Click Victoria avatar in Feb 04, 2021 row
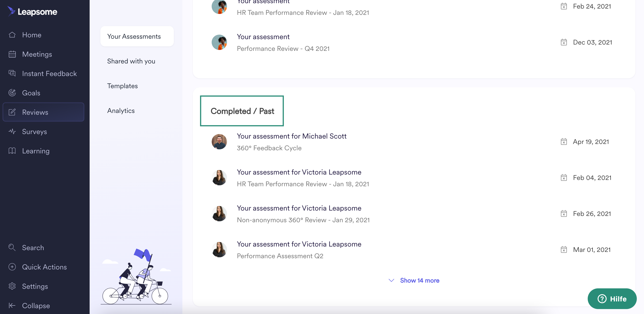Viewport: 644px width, 314px height. [x=219, y=178]
